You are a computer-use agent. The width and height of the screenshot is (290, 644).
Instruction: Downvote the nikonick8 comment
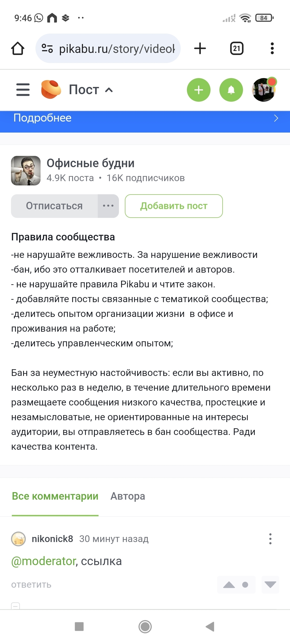270,585
